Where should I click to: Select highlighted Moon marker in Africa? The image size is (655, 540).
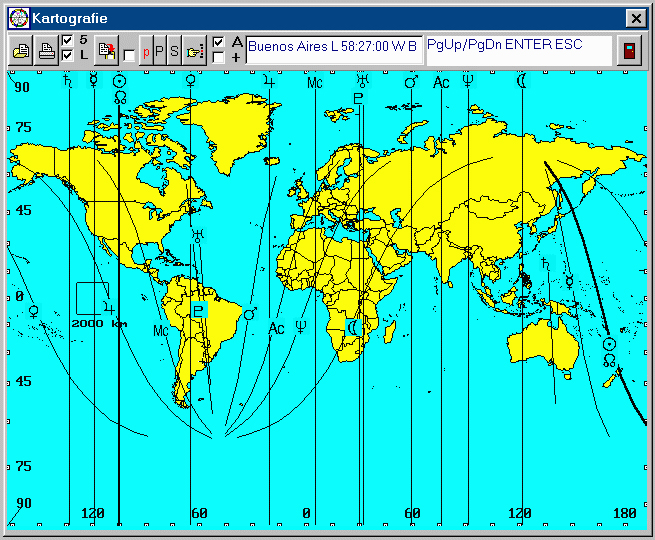(352, 327)
